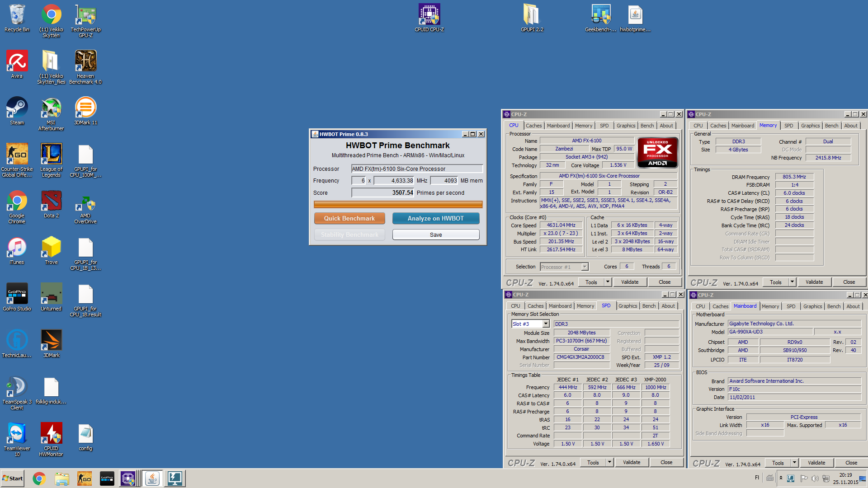Viewport: 868px width, 488px height.
Task: Click Save button in HWBOT Prime
Action: 436,235
